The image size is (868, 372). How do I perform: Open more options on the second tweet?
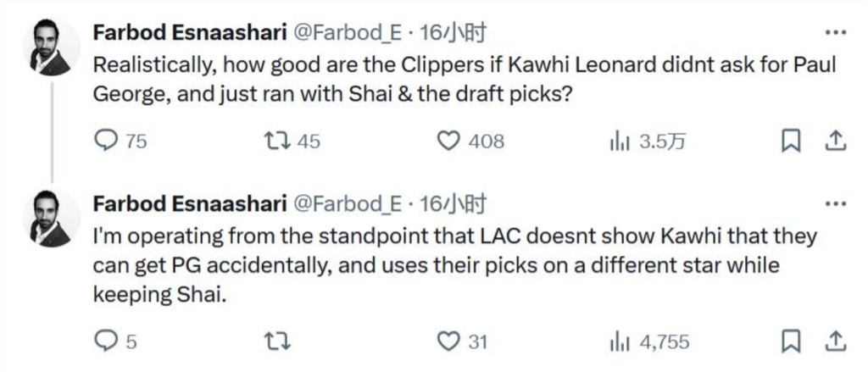coord(835,203)
